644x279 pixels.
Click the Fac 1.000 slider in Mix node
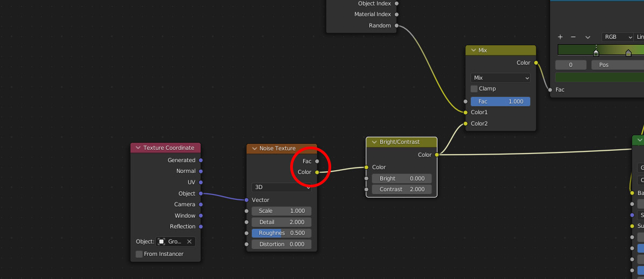[500, 101]
